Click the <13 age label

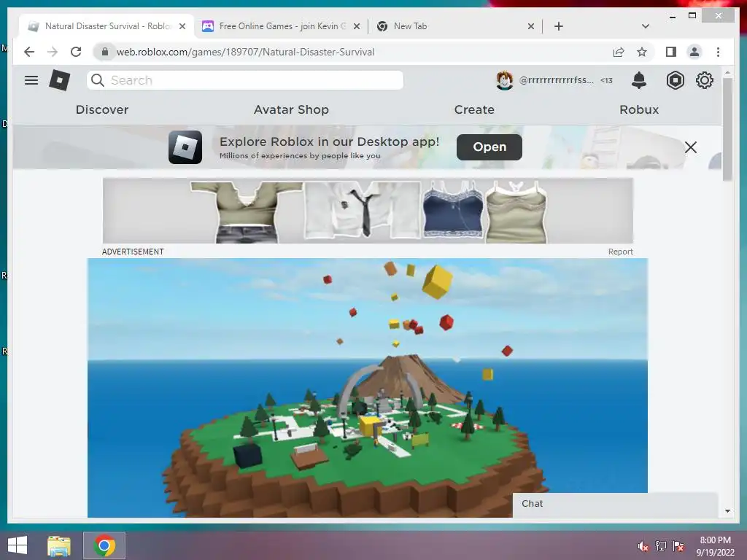pyautogui.click(x=606, y=80)
